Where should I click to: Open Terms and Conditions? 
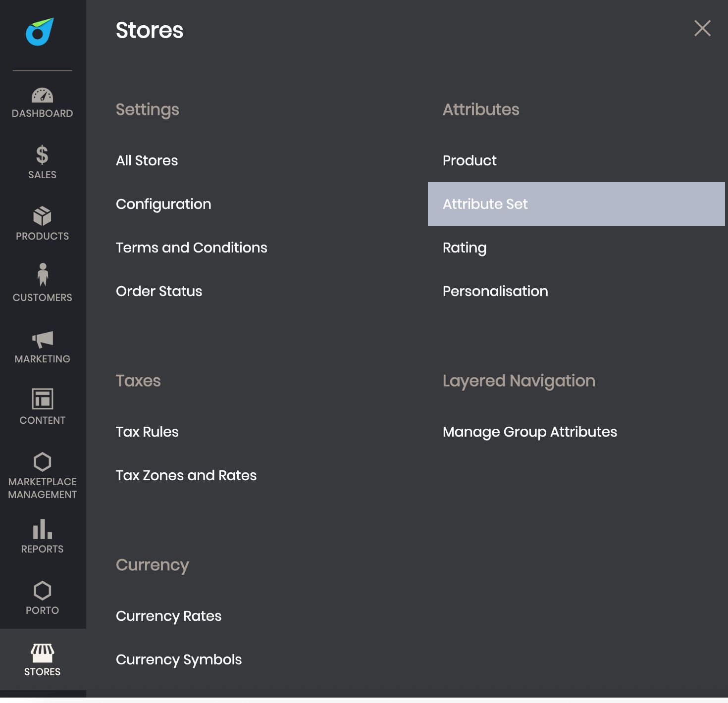coord(191,248)
